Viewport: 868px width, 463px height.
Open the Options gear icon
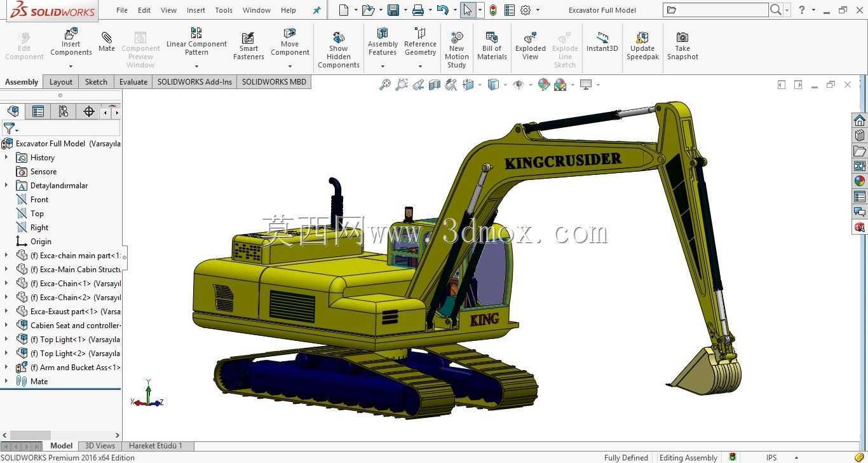pyautogui.click(x=526, y=10)
